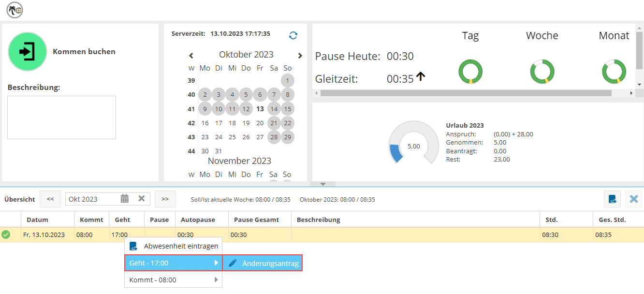Jump forward a month with >> button
The width and height of the screenshot is (644, 294).
point(165,199)
